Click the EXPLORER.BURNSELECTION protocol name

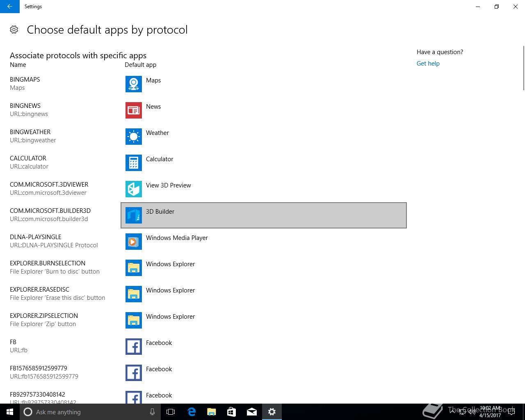pyautogui.click(x=48, y=263)
